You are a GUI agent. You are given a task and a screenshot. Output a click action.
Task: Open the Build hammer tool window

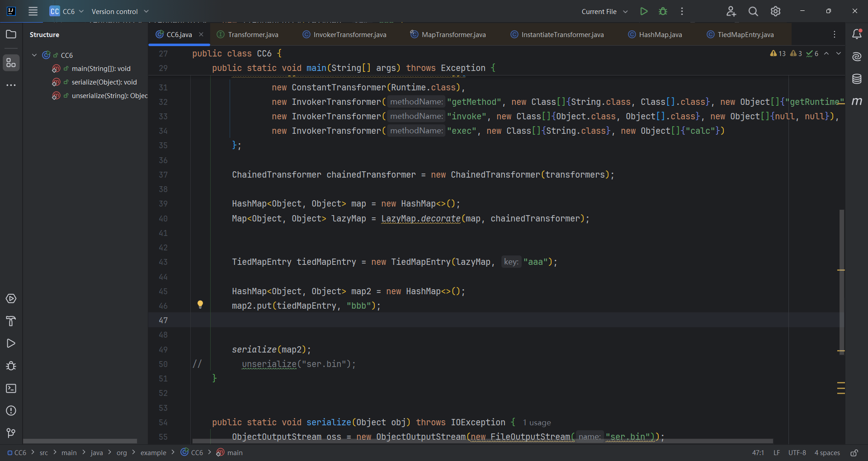(11, 321)
